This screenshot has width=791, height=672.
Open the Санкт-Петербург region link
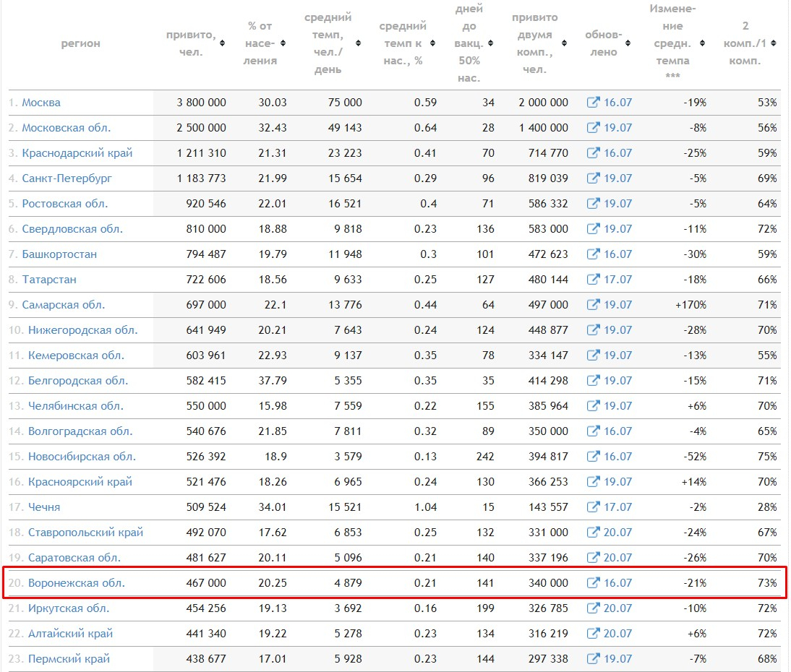[x=67, y=178]
